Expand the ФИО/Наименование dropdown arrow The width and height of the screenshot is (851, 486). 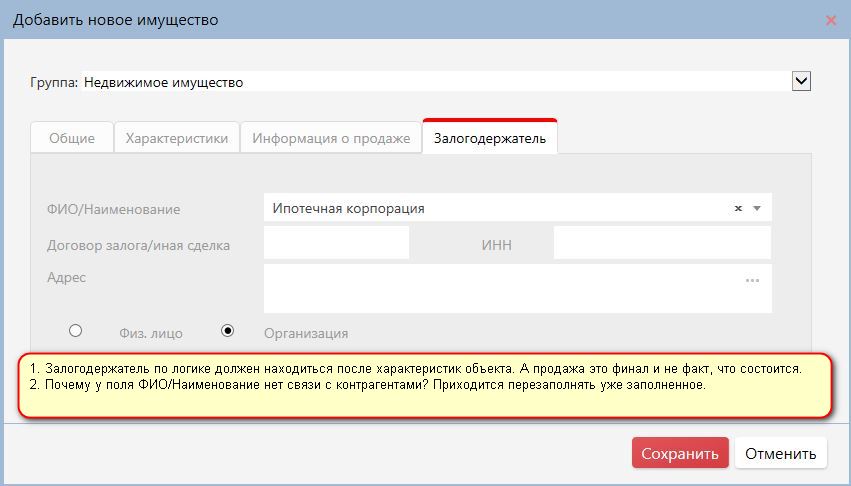[x=757, y=209]
